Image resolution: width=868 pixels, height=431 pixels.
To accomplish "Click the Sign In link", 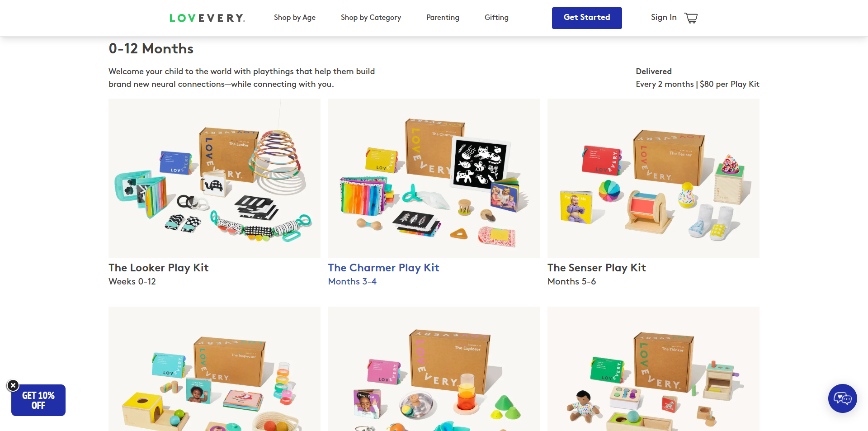I will click(x=664, y=17).
